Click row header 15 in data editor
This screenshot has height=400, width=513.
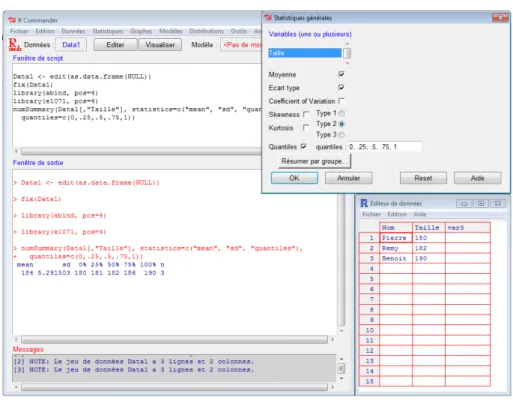coord(369,381)
